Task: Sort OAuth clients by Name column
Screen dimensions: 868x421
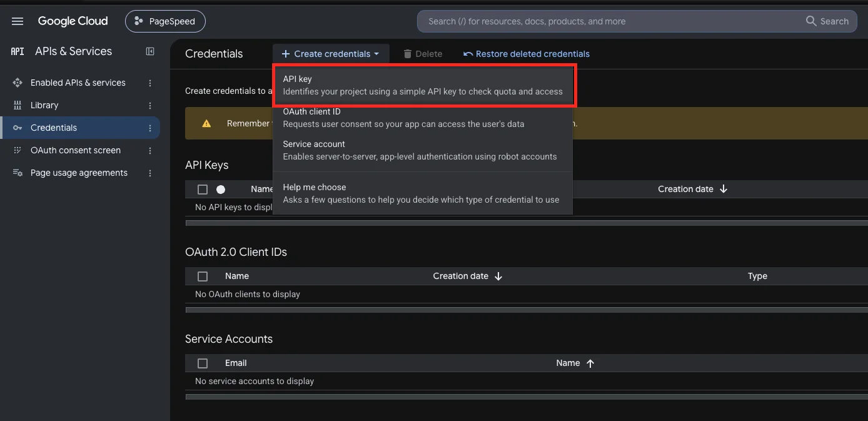Action: tap(237, 276)
